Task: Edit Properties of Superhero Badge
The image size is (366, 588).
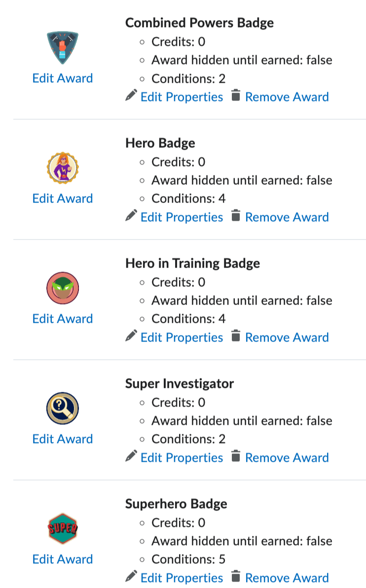Action: click(x=182, y=578)
